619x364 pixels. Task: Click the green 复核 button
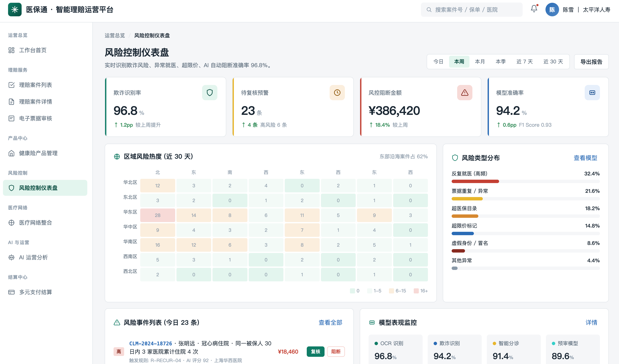[x=315, y=351]
